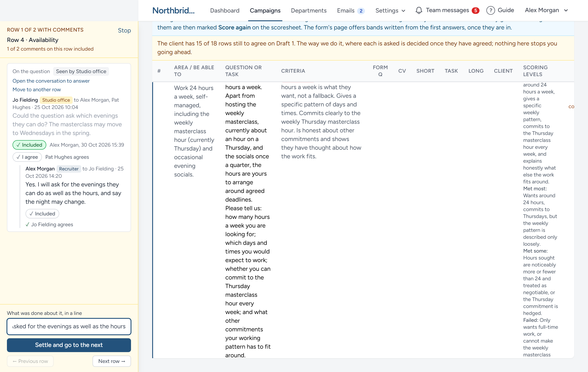Toggle the green Included pill on Jo's comment

click(x=29, y=145)
